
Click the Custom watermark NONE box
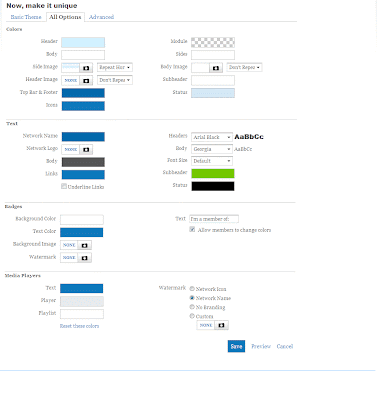(x=206, y=325)
